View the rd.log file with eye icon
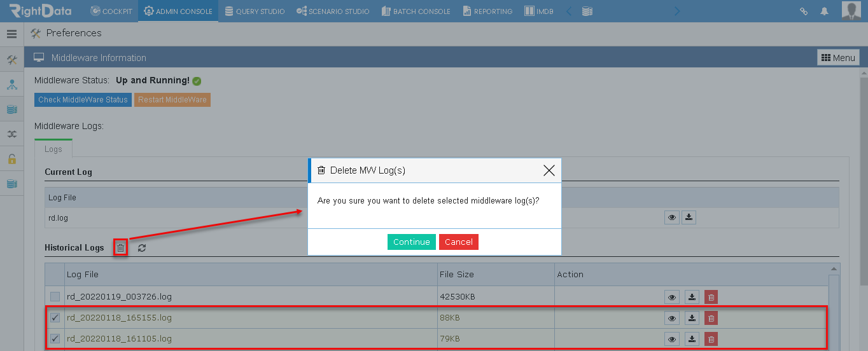The width and height of the screenshot is (868, 351). [672, 217]
